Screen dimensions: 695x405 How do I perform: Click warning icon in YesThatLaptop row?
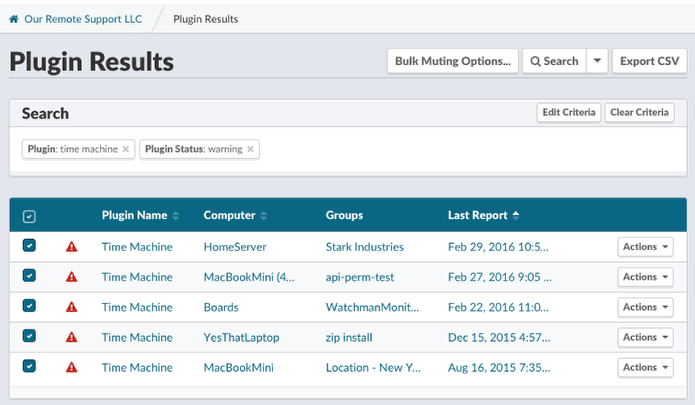71,337
